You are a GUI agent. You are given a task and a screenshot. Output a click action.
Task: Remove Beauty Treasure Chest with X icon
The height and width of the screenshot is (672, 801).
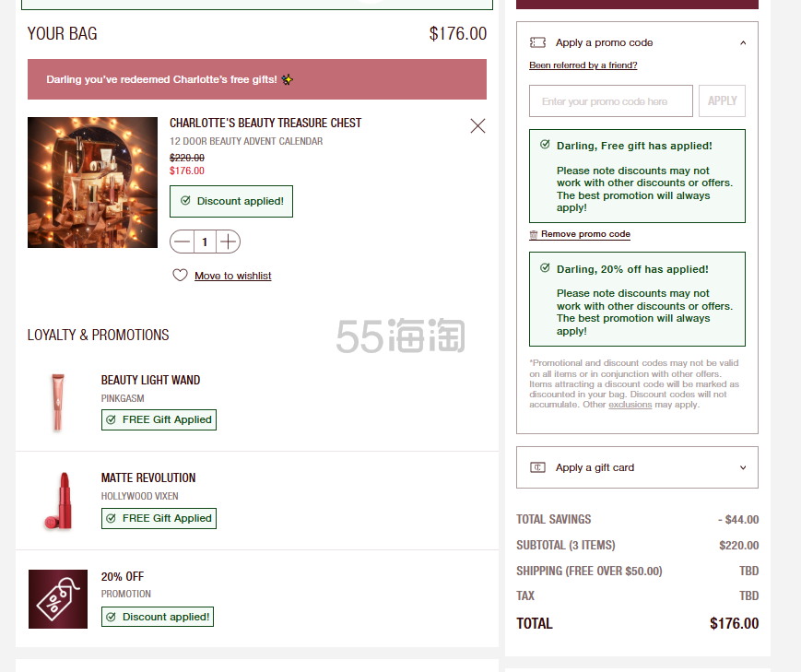477,125
